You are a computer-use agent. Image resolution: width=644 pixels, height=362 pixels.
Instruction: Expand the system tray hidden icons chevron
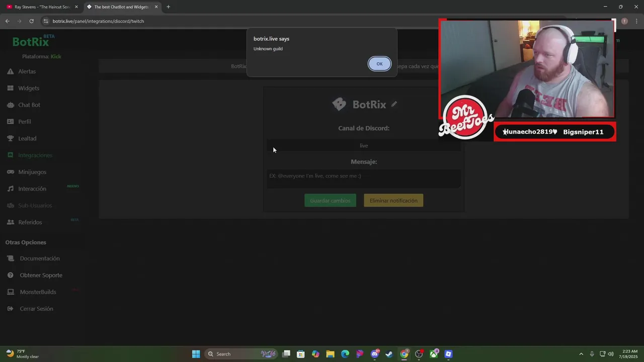pyautogui.click(x=581, y=354)
